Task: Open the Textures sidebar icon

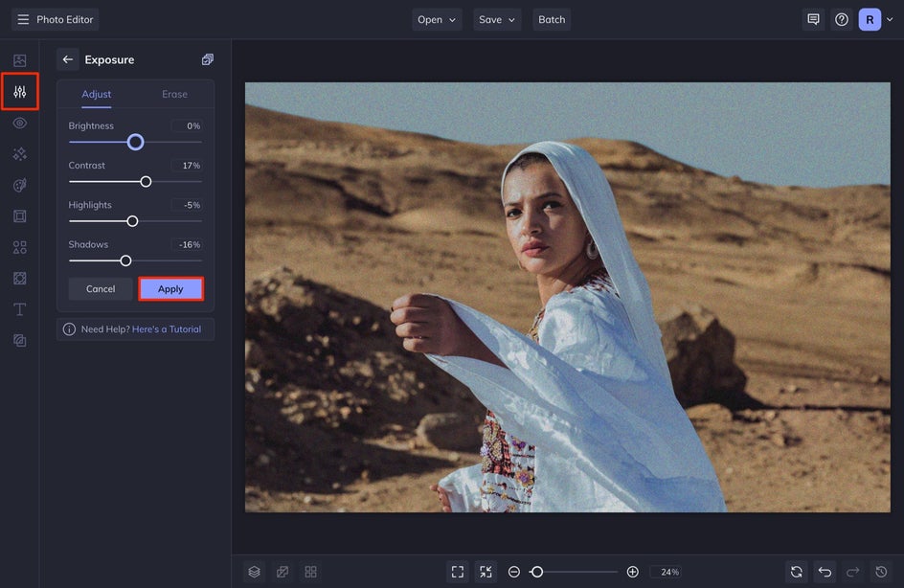Action: coord(19,279)
